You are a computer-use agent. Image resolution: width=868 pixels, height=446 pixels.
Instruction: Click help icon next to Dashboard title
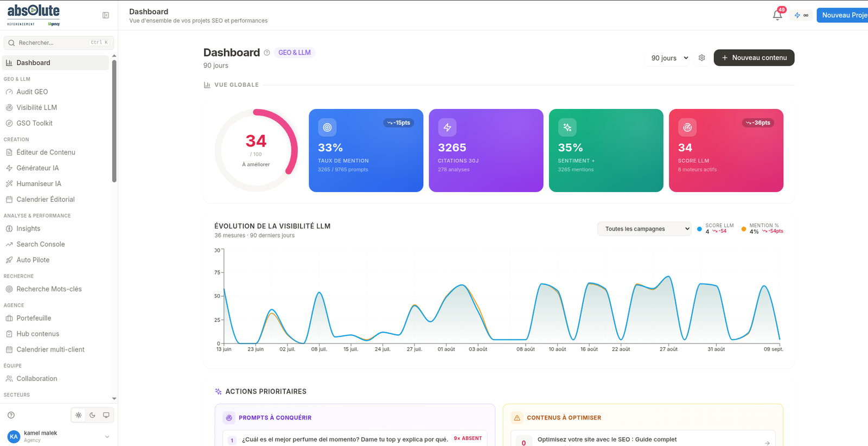coord(267,53)
